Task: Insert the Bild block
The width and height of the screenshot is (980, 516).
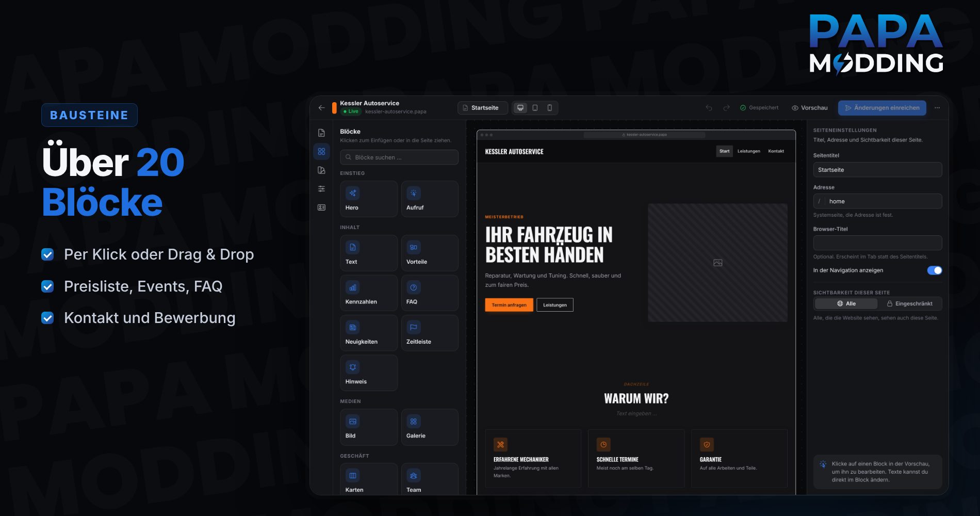Action: [x=369, y=427]
